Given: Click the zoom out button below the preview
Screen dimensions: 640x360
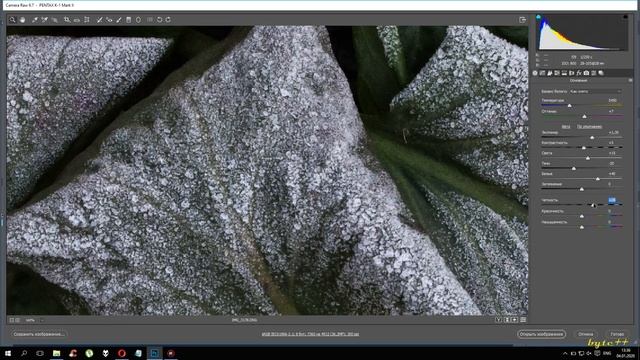Looking at the screenshot, I should point(12,320).
